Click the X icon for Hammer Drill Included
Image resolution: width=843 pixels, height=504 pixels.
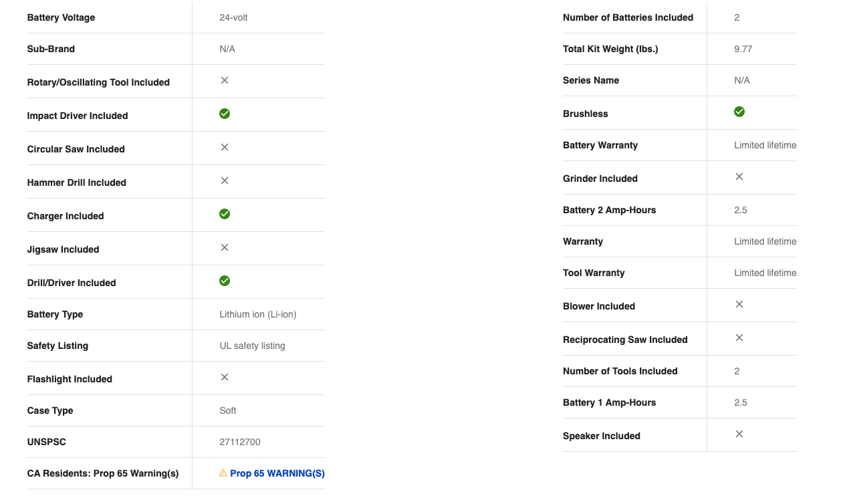225,180
